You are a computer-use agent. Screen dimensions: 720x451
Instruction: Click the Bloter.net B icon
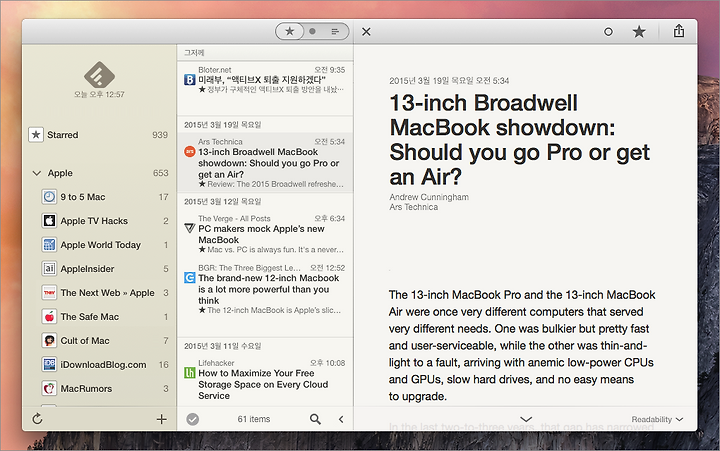(x=190, y=80)
